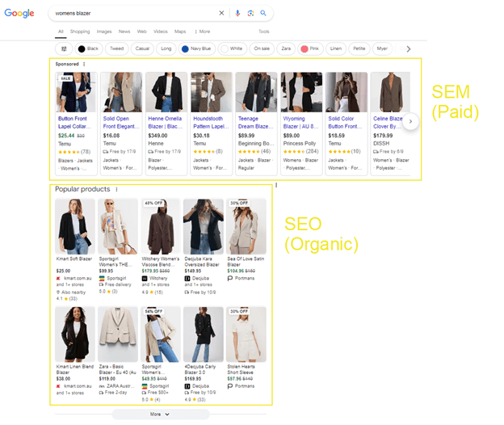Open Wyoming Blazer Princess Polly link
This screenshot has height=425, width=504.
(300, 123)
